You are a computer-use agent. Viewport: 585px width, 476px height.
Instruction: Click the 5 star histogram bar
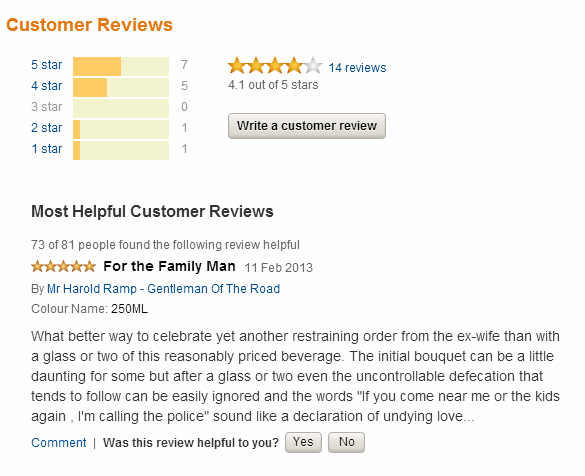click(121, 66)
